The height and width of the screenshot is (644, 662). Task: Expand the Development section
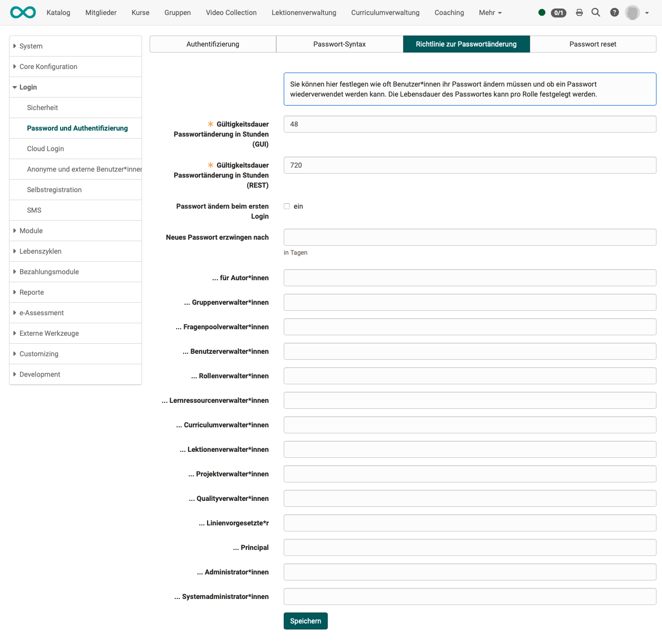(76, 374)
